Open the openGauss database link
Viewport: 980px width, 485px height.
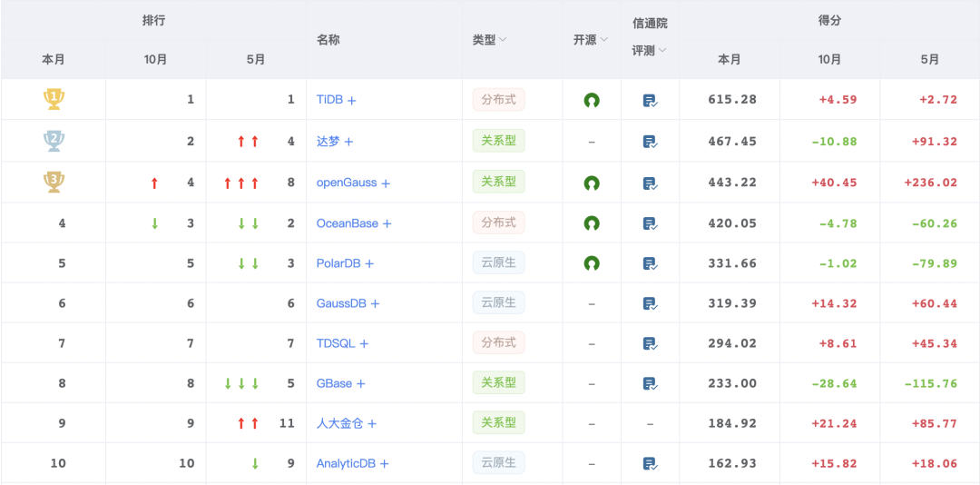(x=347, y=183)
